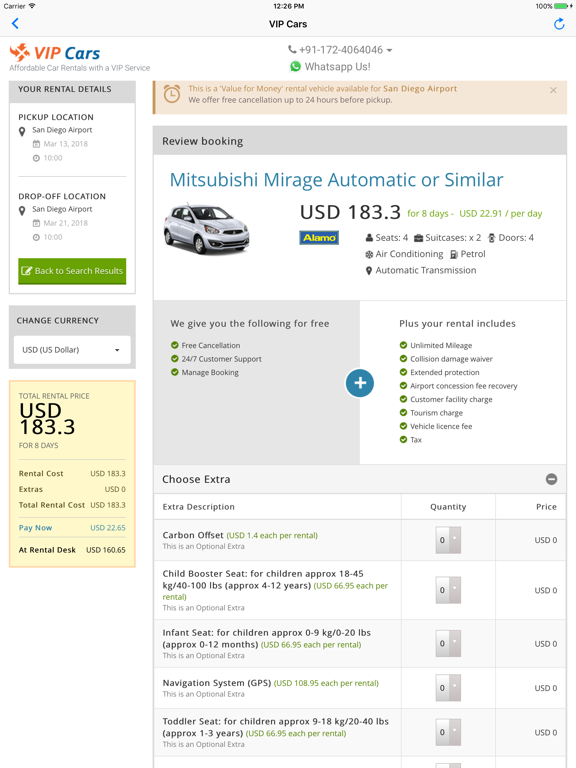Tap the green Whatsapp icon
The width and height of the screenshot is (576, 768).
pyautogui.click(x=295, y=66)
